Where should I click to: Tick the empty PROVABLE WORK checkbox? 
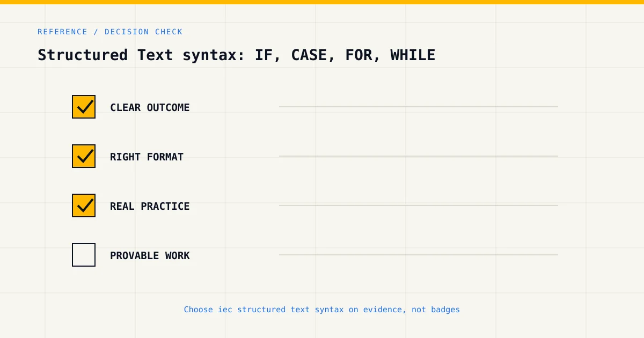click(x=84, y=255)
